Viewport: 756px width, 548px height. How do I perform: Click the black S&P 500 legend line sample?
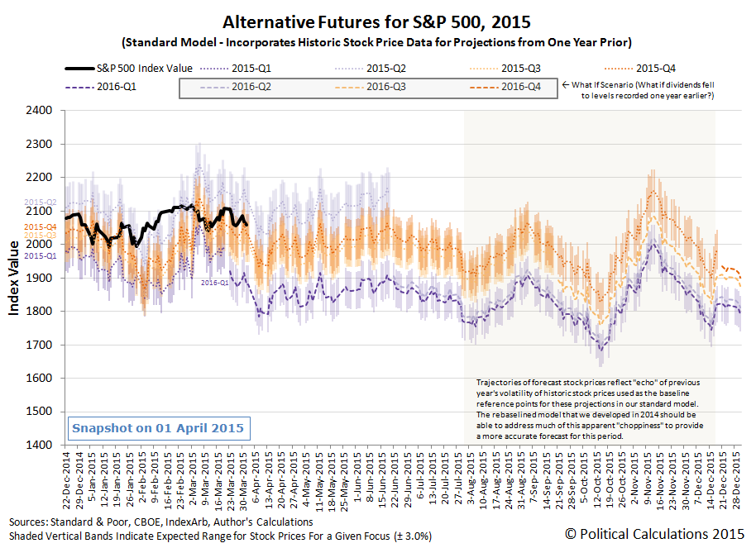click(80, 69)
